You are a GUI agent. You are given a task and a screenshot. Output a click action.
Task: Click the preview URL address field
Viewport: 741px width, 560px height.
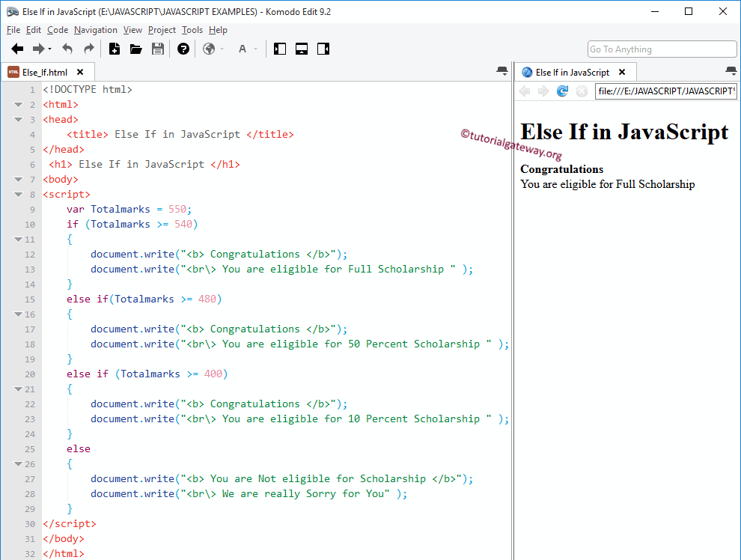coord(665,91)
